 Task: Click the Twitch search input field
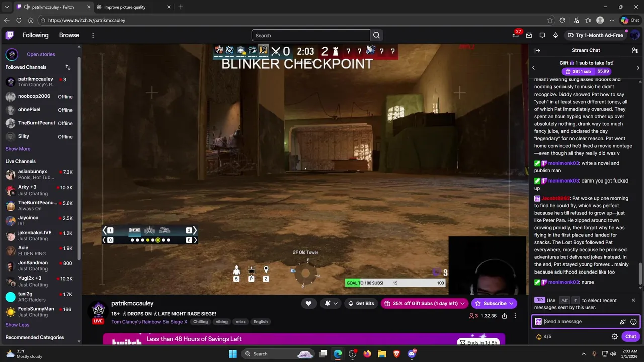click(x=311, y=35)
